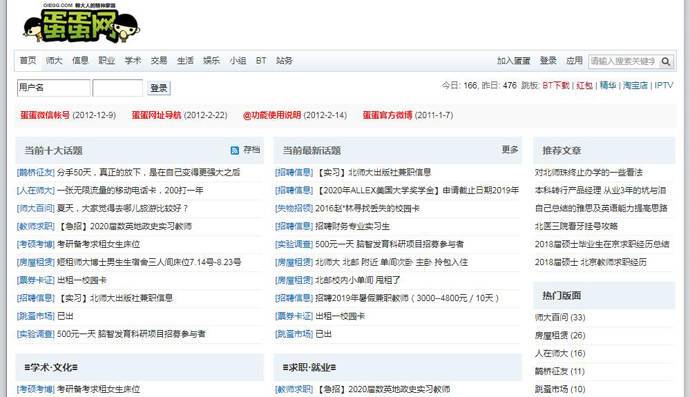Open the IPTV link
Screen dimensions: 690x397
(x=664, y=85)
